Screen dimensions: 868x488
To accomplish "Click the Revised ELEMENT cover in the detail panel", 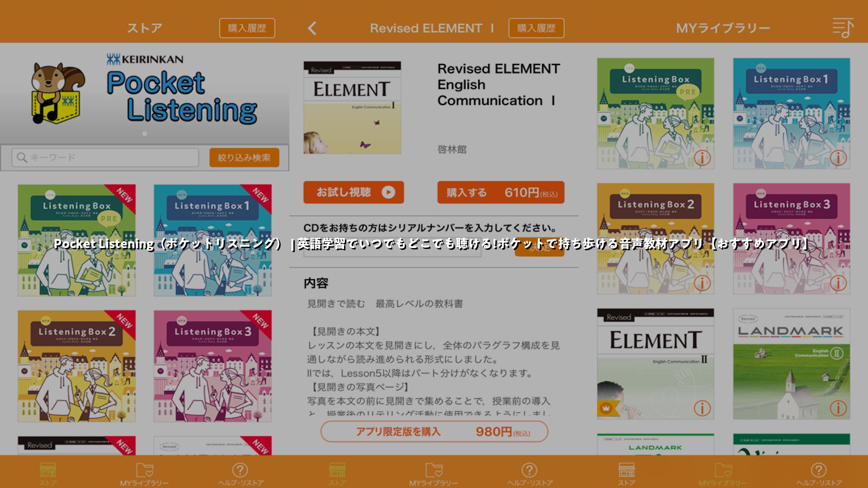I will tap(352, 108).
